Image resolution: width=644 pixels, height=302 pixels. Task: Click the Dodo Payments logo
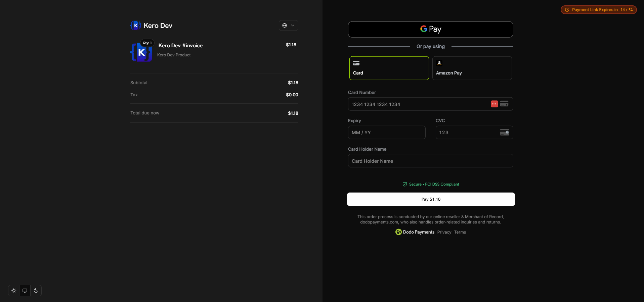[415, 232]
